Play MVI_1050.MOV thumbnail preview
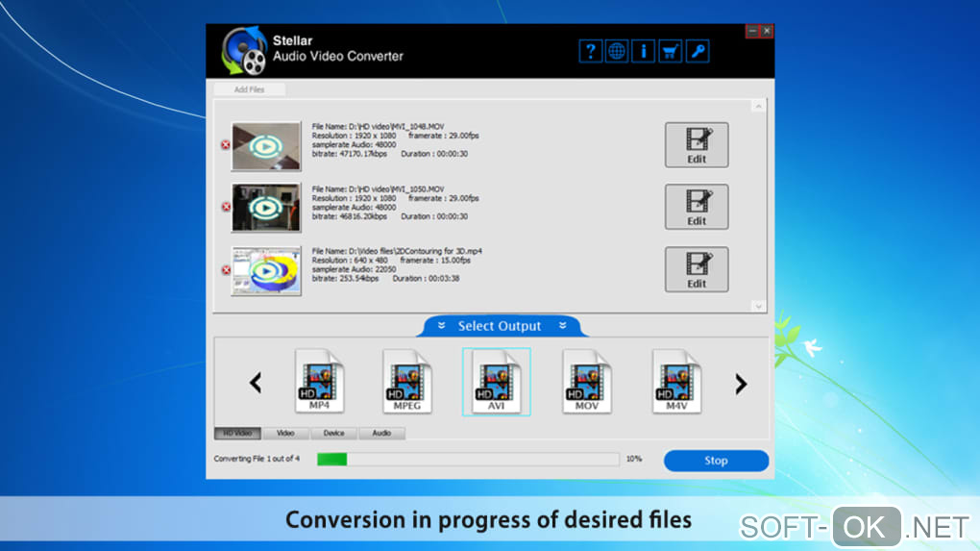 click(266, 208)
